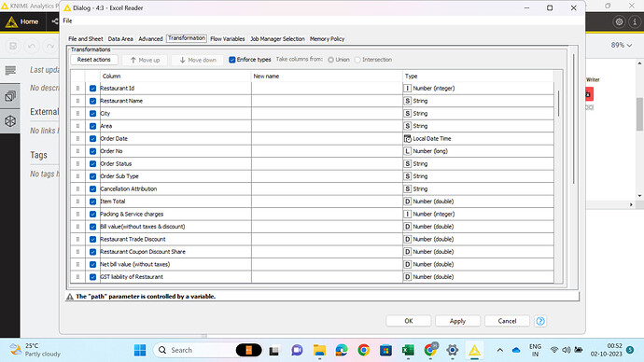Click the help question mark icon

pyautogui.click(x=540, y=321)
